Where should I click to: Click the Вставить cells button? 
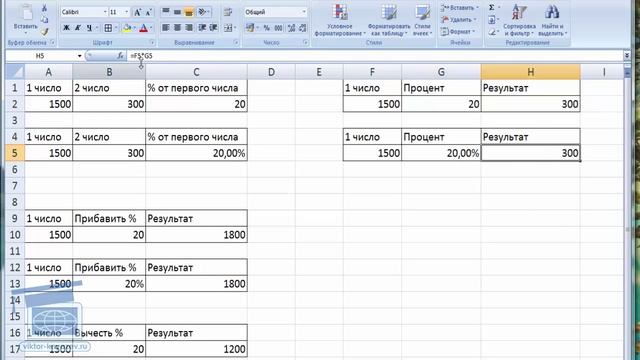(460, 8)
